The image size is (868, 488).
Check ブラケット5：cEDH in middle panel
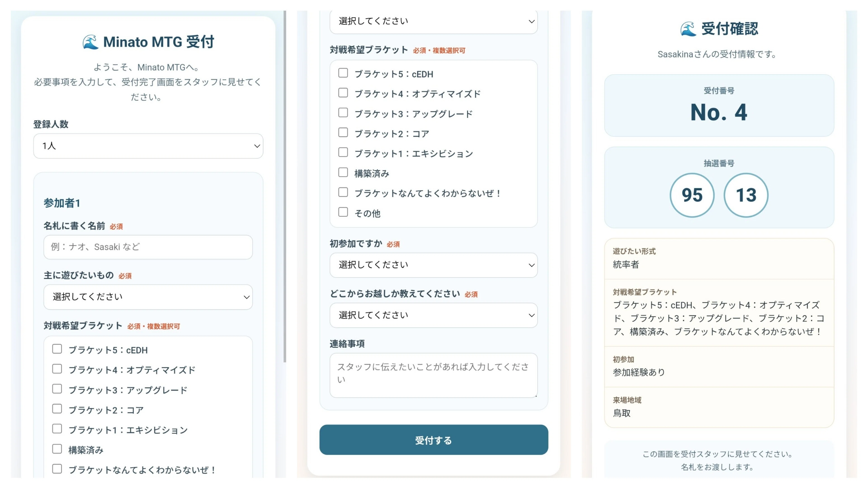click(x=343, y=73)
